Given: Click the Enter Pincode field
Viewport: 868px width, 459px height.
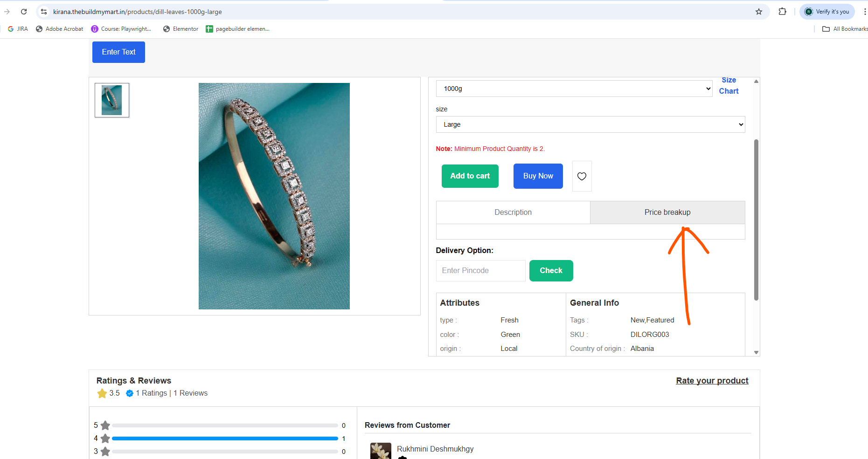Looking at the screenshot, I should coord(481,271).
